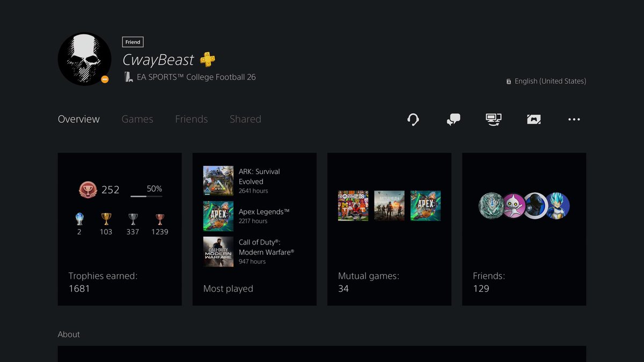Click the ARK: Survival Evolved cover art
644x362 pixels.
(x=218, y=181)
